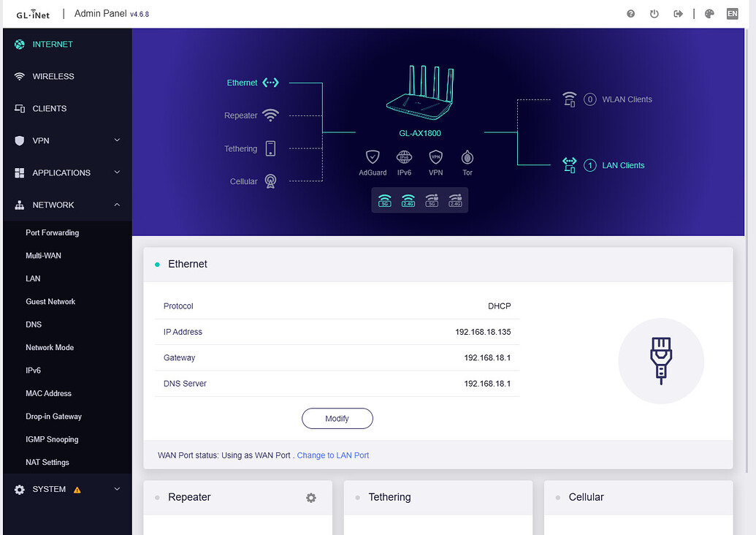Click the Repeater card title
Screen dimensions: 756x535
point(189,498)
